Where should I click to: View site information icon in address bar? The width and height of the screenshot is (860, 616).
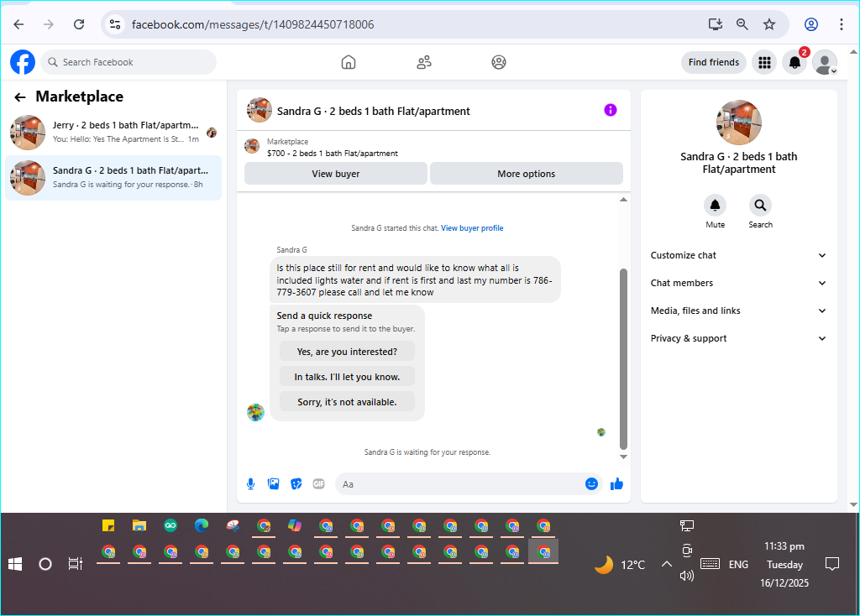115,24
